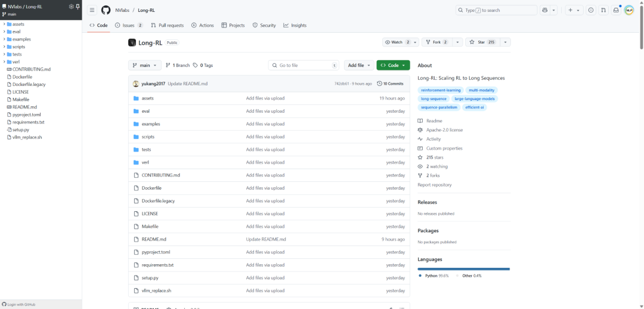Select the sequence-parallelism topic tag
Viewport: 644px width, 309px height.
[x=439, y=107]
